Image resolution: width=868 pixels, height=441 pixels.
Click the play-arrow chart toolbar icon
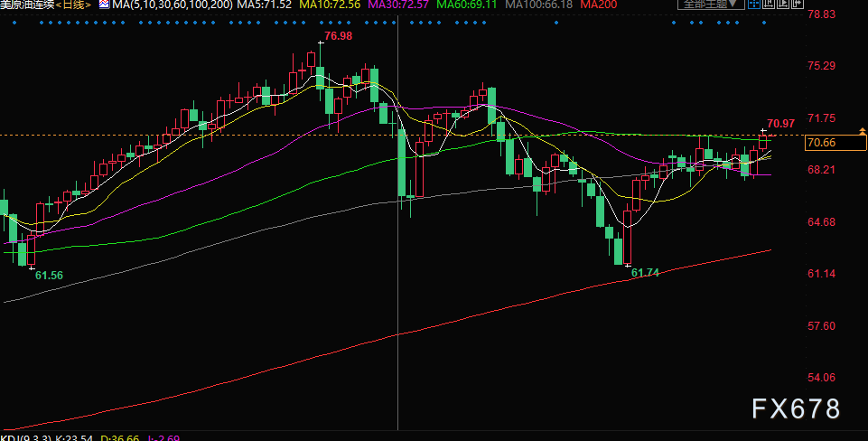(x=783, y=4)
